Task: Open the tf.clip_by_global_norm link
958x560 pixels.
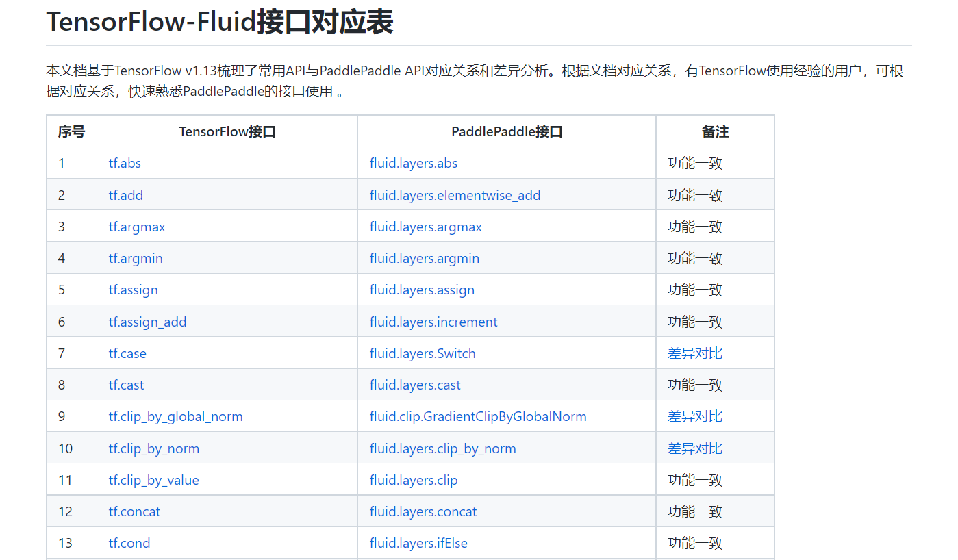Action: (x=175, y=416)
